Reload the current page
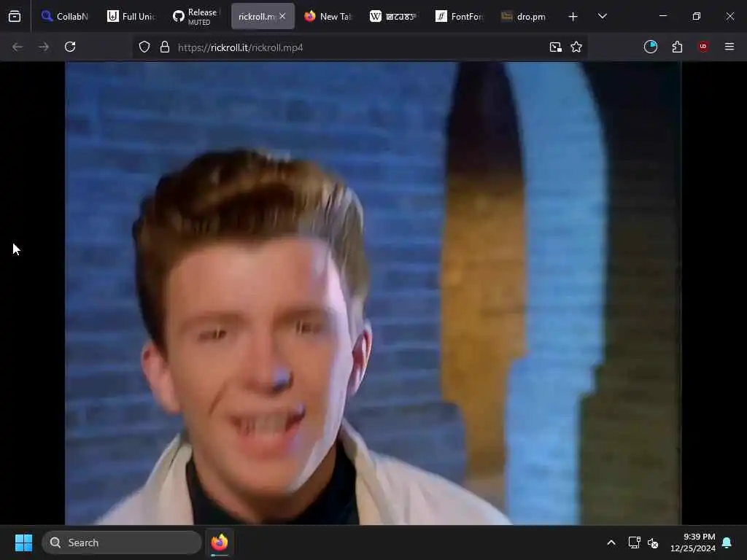Image resolution: width=747 pixels, height=560 pixels. 70,47
